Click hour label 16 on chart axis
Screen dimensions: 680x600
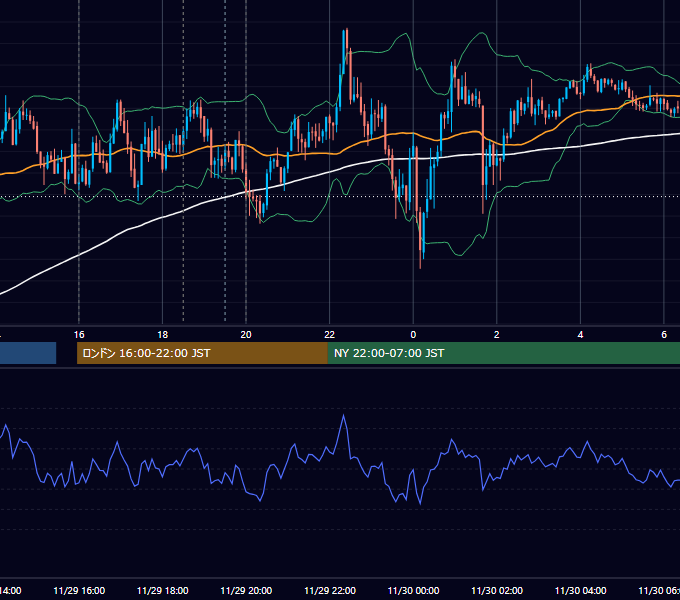(x=79, y=335)
